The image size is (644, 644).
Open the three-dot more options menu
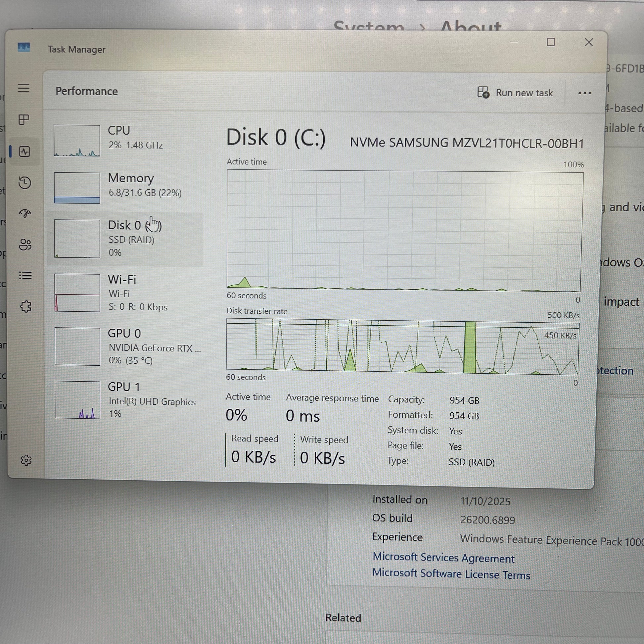click(x=584, y=93)
